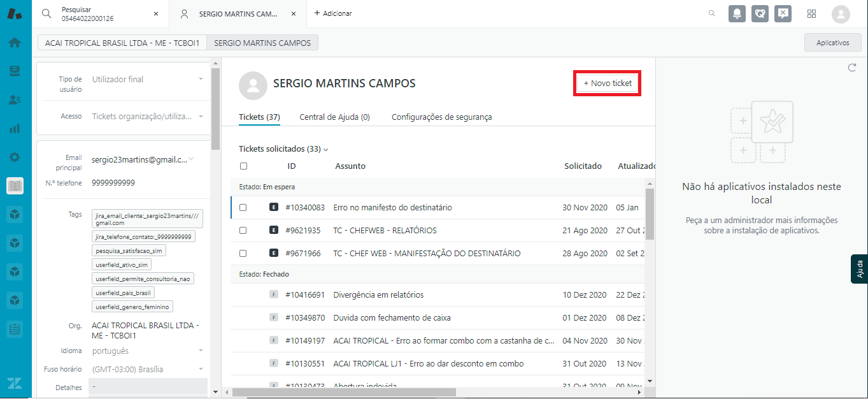Open the notifications bell icon
This screenshot has width=868, height=399.
(737, 13)
